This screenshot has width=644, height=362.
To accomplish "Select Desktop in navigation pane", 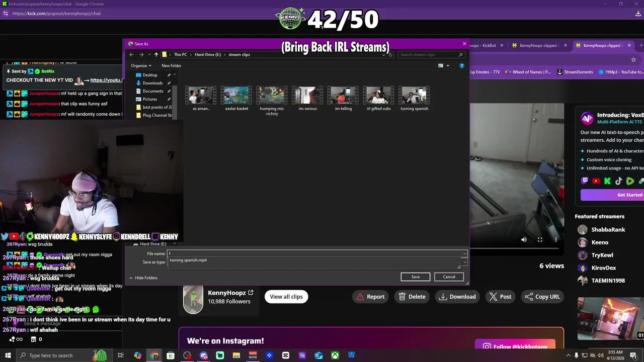I will click(150, 75).
